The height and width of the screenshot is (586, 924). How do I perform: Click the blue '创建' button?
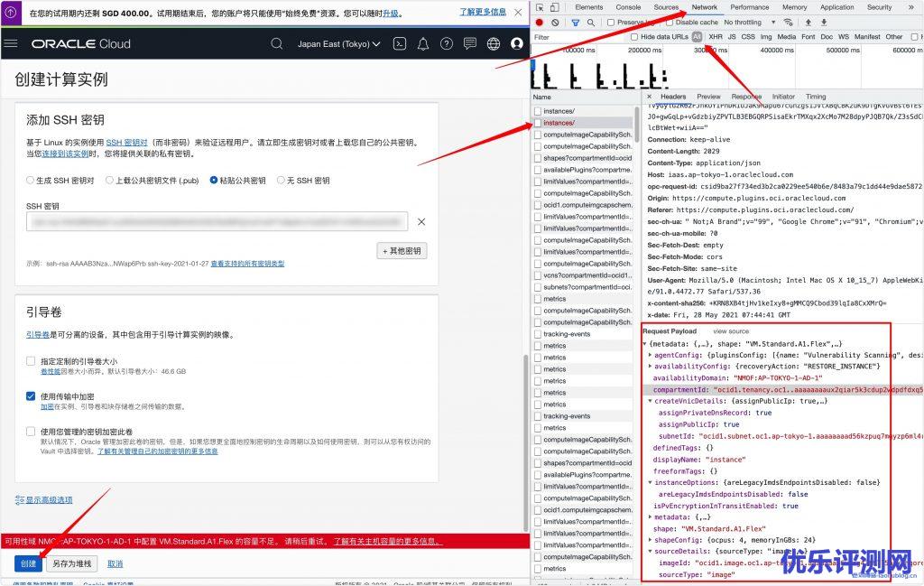coord(28,563)
